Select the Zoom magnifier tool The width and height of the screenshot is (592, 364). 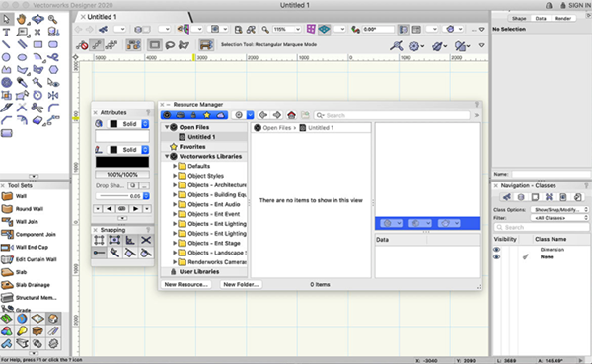point(53,19)
